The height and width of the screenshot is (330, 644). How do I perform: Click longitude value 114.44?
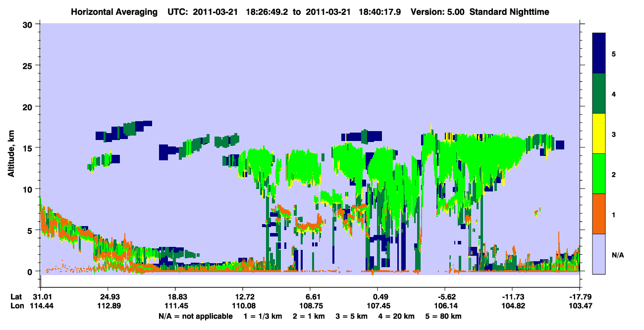click(x=41, y=306)
